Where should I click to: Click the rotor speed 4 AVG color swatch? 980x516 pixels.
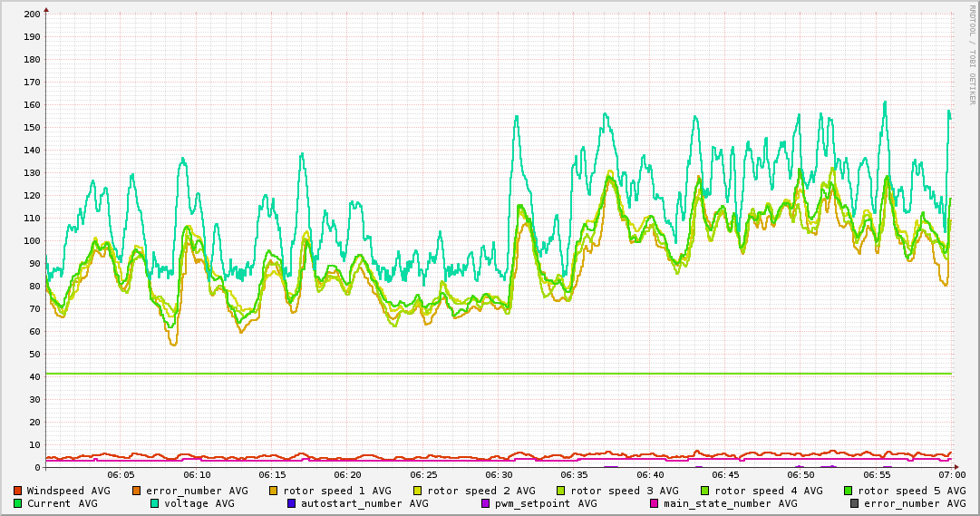[705, 491]
